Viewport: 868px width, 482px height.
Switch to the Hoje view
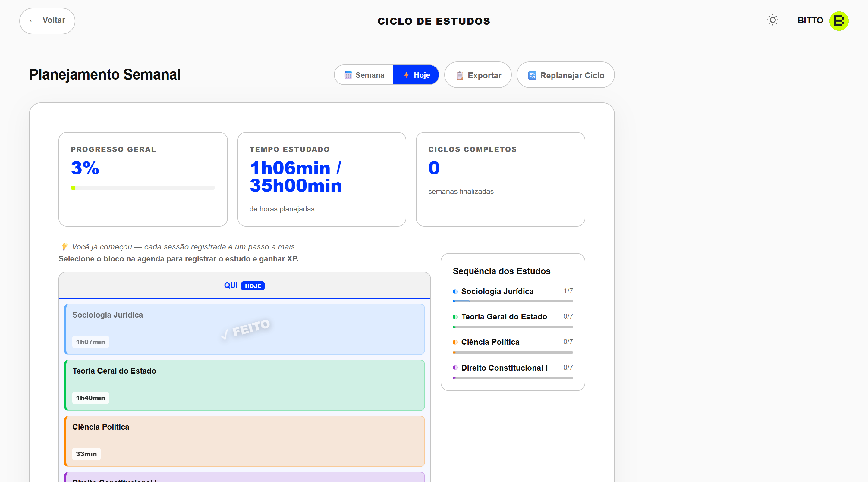coord(416,75)
